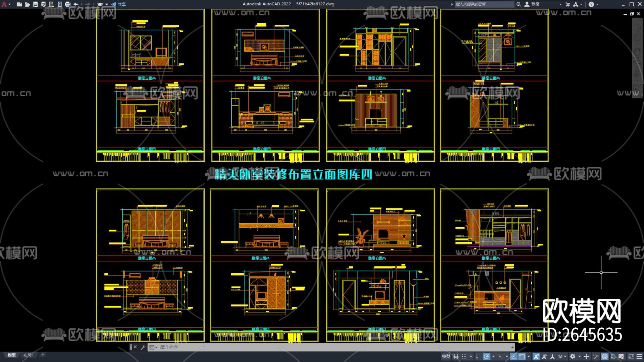Switch to the 布局1 layout tab

tap(28, 354)
